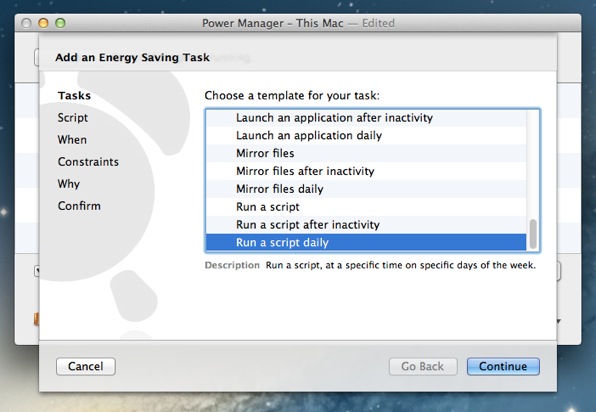Click the Cancel button
The height and width of the screenshot is (412, 596).
86,366
